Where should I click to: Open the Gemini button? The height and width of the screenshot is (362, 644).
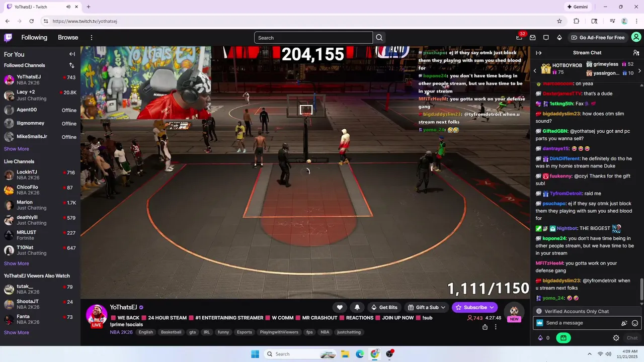point(577,7)
